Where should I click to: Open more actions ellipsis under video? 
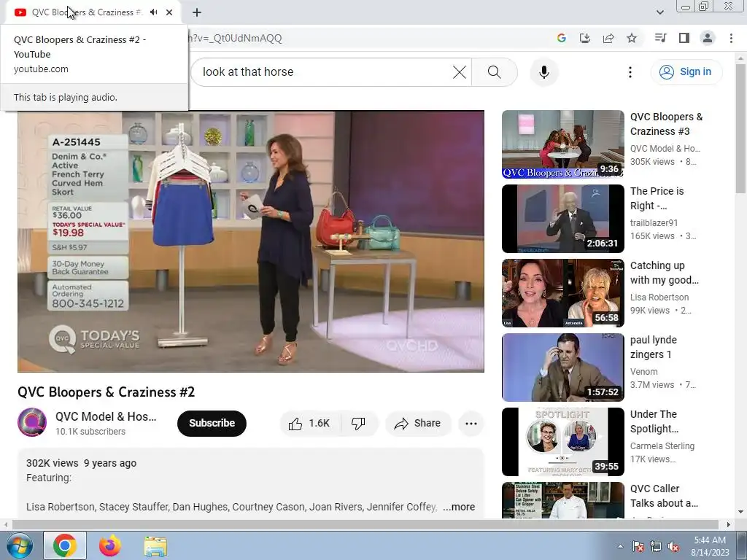coord(471,424)
